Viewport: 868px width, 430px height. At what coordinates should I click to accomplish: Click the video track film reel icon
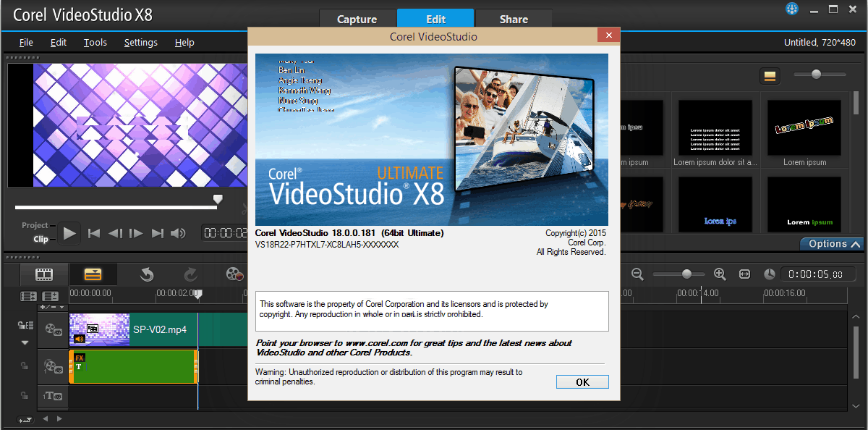coord(53,329)
